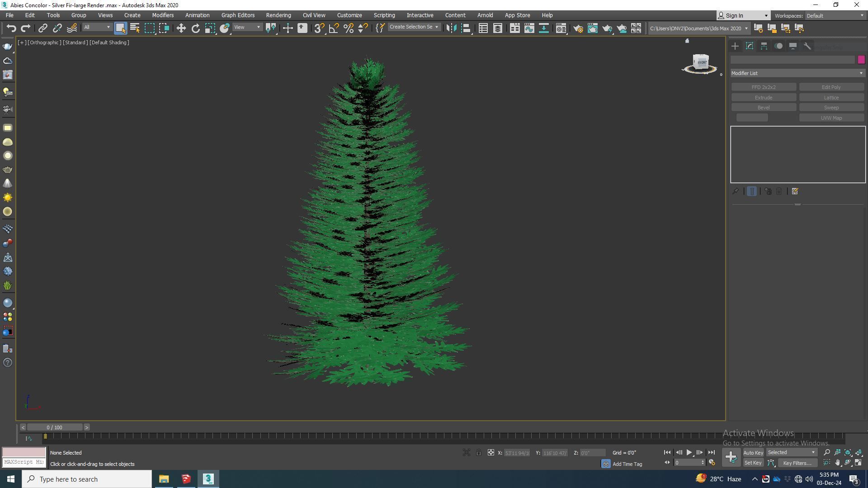The height and width of the screenshot is (488, 868).
Task: Click the Mirror tool icon
Action: point(451,28)
